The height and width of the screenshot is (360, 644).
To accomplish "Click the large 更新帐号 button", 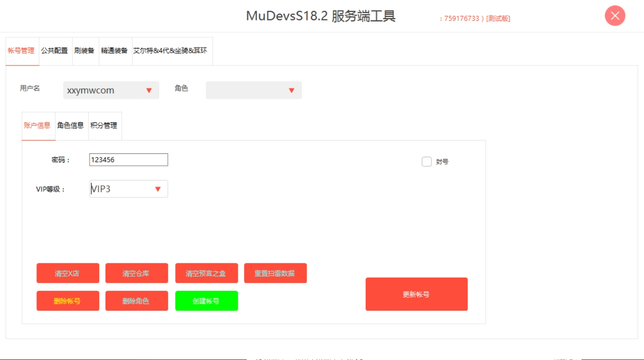I will tap(416, 294).
